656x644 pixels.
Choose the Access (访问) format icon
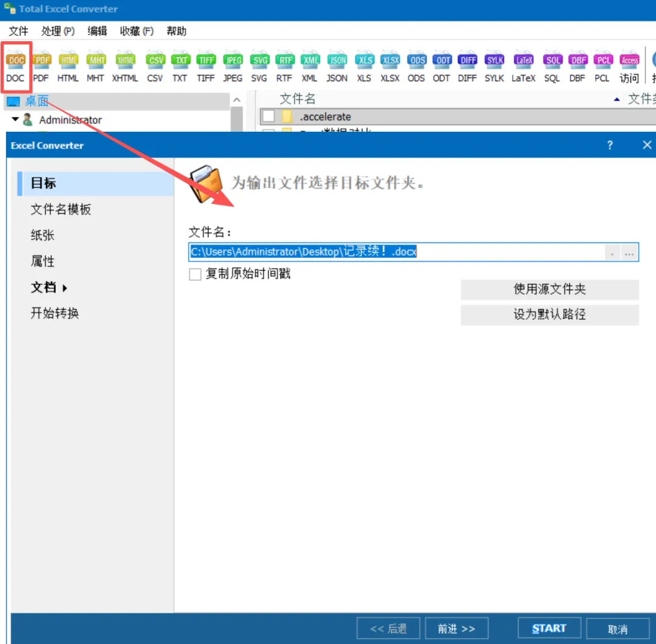point(629,67)
